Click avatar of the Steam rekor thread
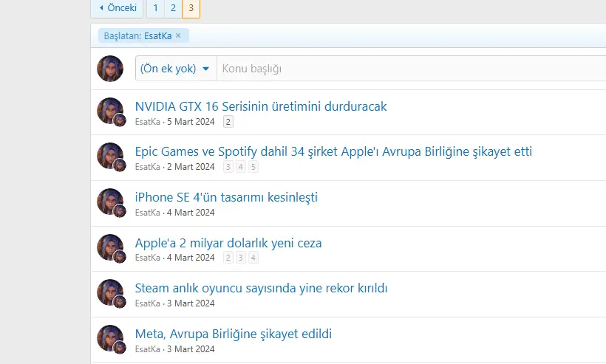Viewport: 606px width, 364px height. pos(110,292)
